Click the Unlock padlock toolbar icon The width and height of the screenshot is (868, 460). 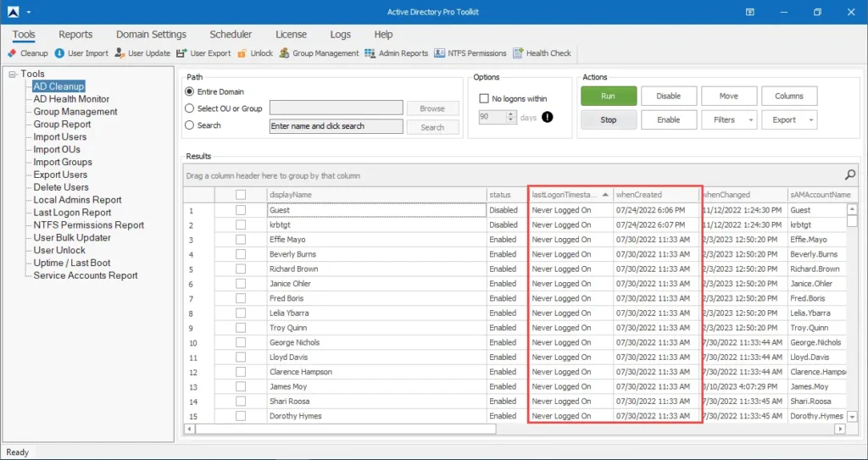click(242, 53)
